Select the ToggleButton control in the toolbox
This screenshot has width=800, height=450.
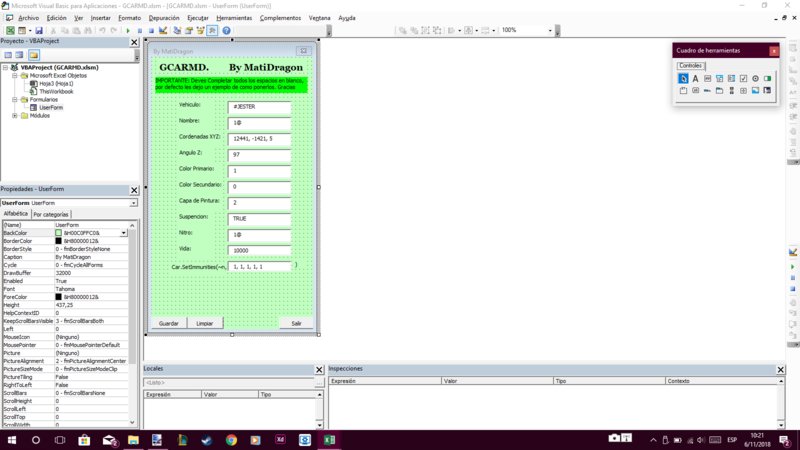click(x=767, y=78)
